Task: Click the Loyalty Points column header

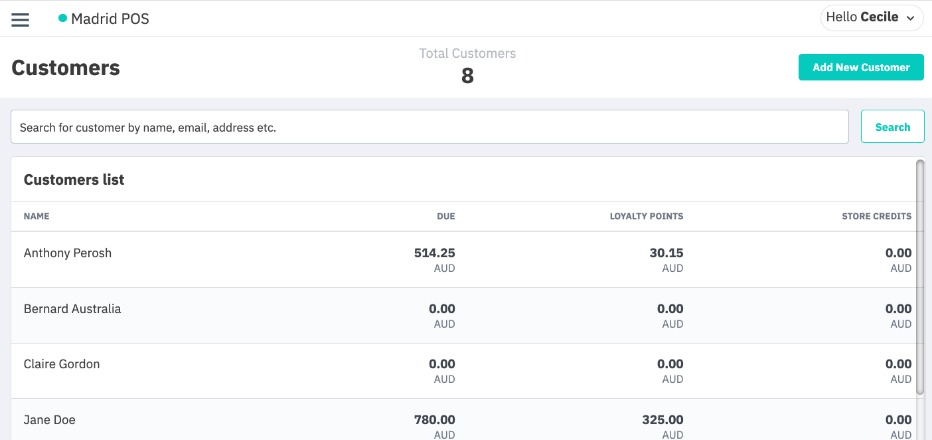Action: point(646,216)
